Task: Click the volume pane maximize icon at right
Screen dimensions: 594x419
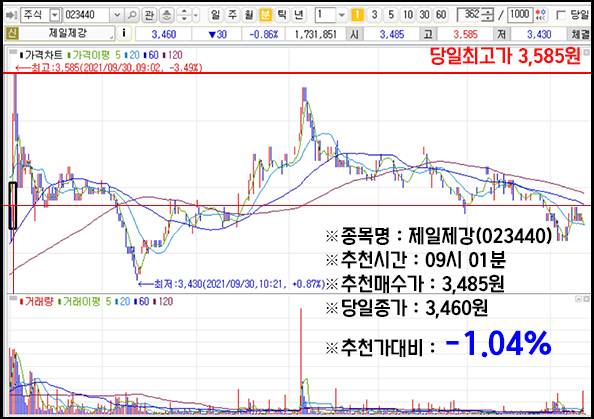Action: click(578, 299)
